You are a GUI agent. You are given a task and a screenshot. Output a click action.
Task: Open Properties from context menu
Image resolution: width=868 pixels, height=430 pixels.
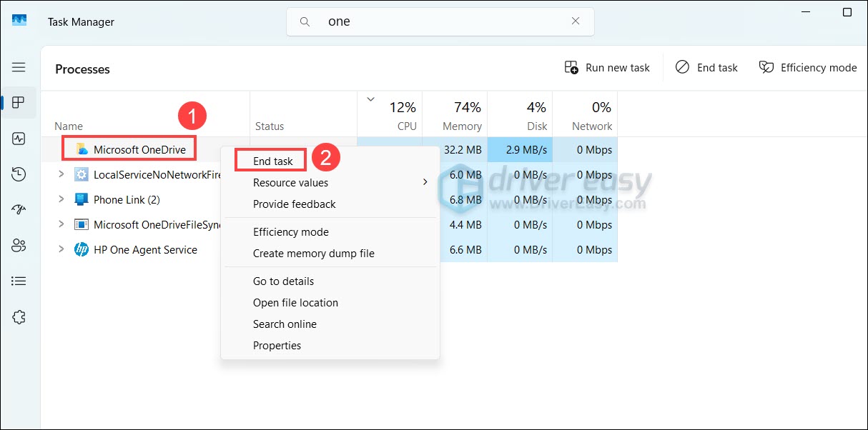coord(330,346)
